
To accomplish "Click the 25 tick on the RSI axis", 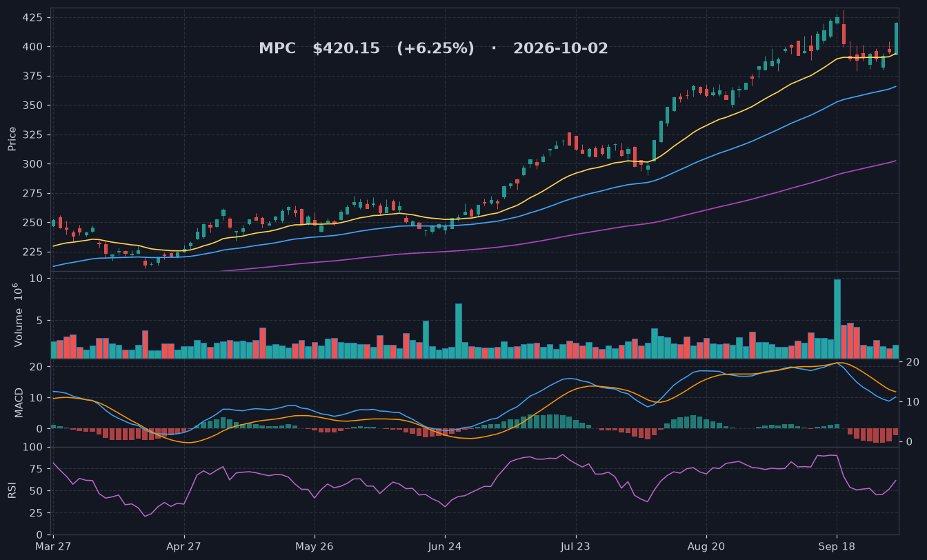I will (x=37, y=513).
